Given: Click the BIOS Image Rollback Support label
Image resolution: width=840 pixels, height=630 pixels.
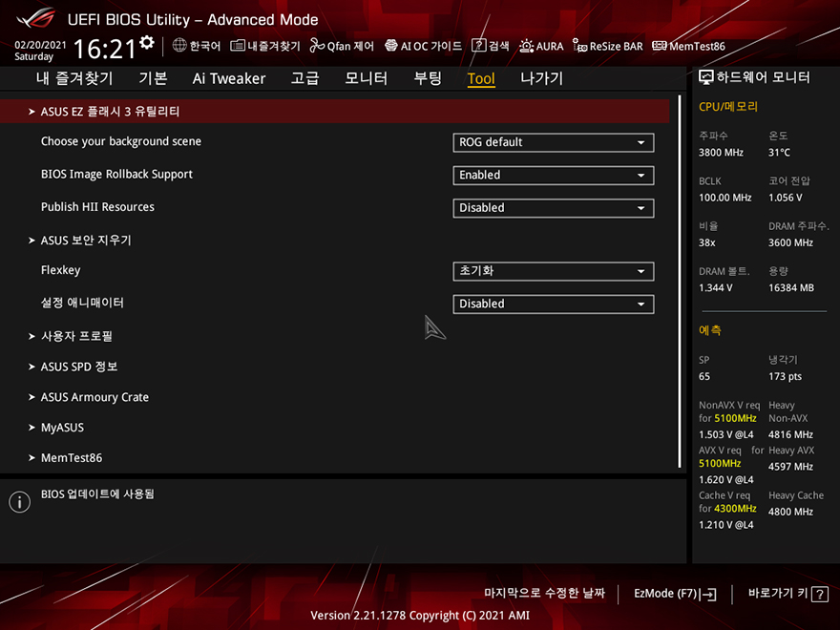Looking at the screenshot, I should (116, 174).
